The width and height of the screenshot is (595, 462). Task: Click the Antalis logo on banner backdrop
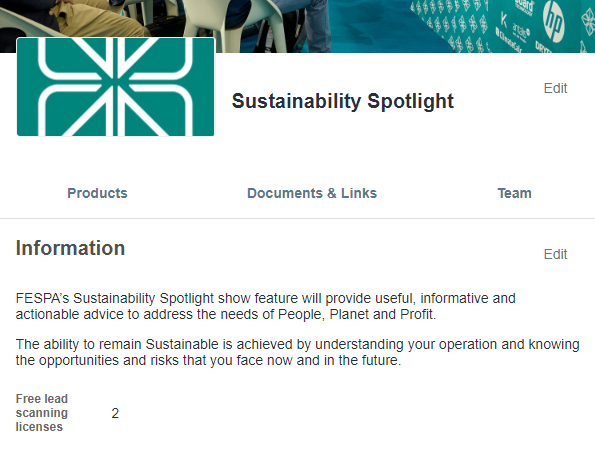(x=521, y=31)
